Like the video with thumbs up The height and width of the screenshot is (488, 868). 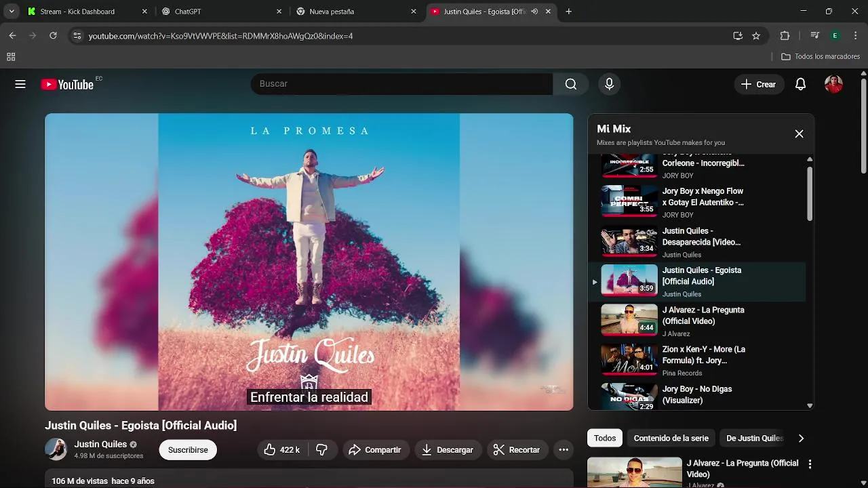[x=282, y=450]
